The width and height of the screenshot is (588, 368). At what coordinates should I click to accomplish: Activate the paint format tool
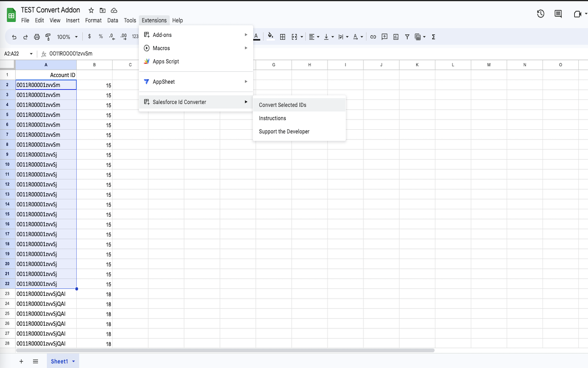tap(48, 37)
